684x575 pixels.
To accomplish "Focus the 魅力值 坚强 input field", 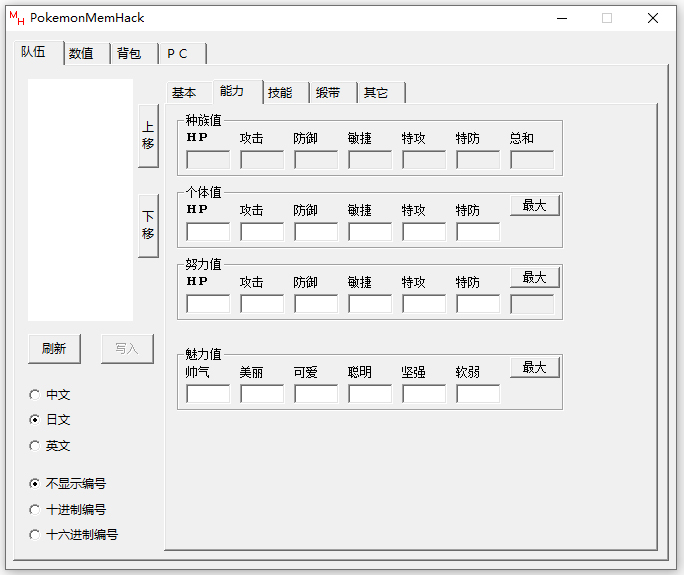I will (x=424, y=394).
